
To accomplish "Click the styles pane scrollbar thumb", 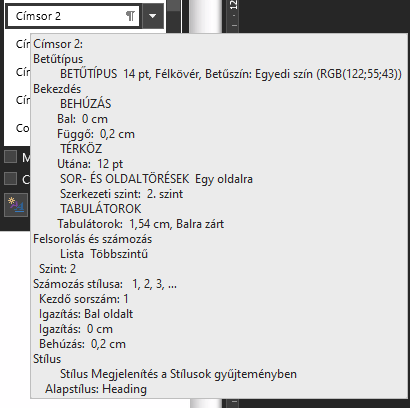I will pos(173,6).
